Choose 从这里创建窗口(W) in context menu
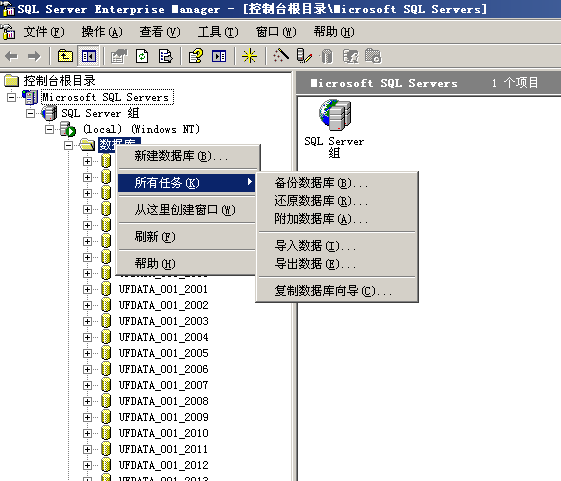 pyautogui.click(x=186, y=210)
